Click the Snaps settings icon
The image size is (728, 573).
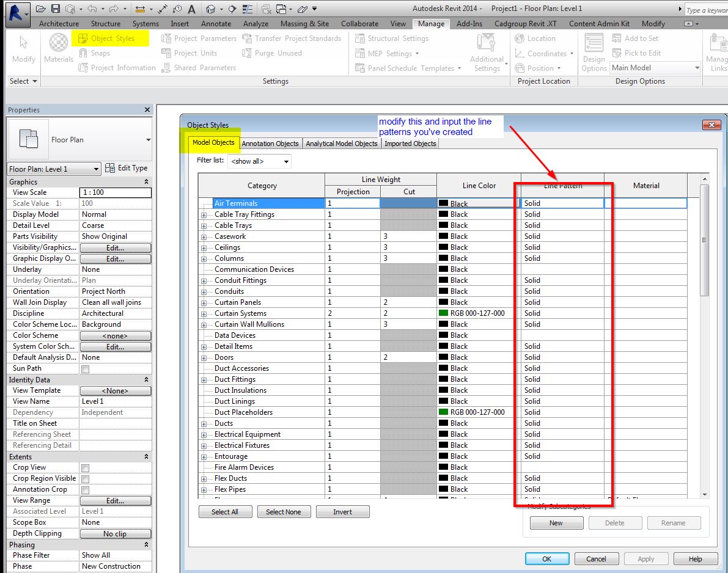click(83, 53)
